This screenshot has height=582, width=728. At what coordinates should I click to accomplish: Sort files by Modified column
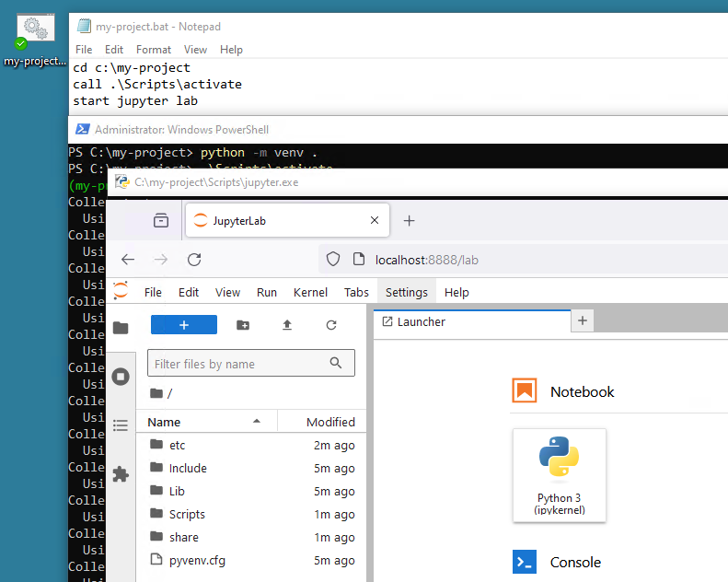322,422
